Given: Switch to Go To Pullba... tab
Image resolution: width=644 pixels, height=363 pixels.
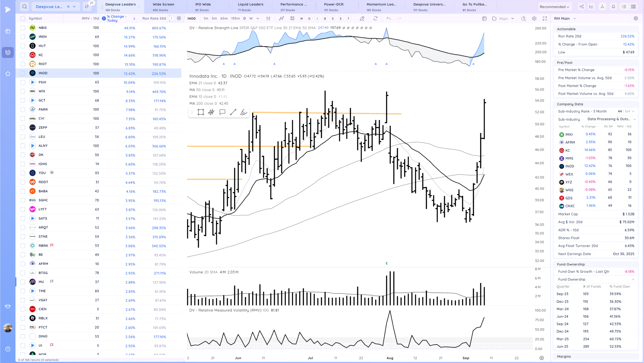Looking at the screenshot, I should point(474,7).
